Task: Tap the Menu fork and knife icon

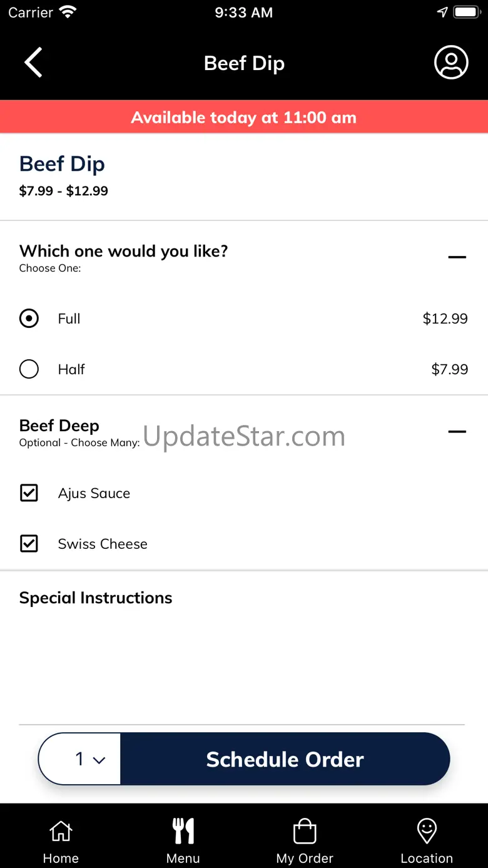Action: click(x=183, y=832)
